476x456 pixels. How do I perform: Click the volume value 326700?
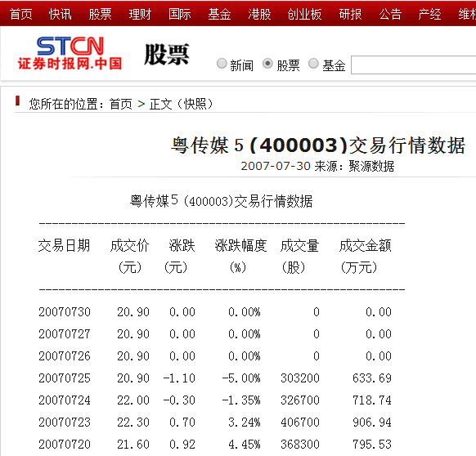[300, 400]
